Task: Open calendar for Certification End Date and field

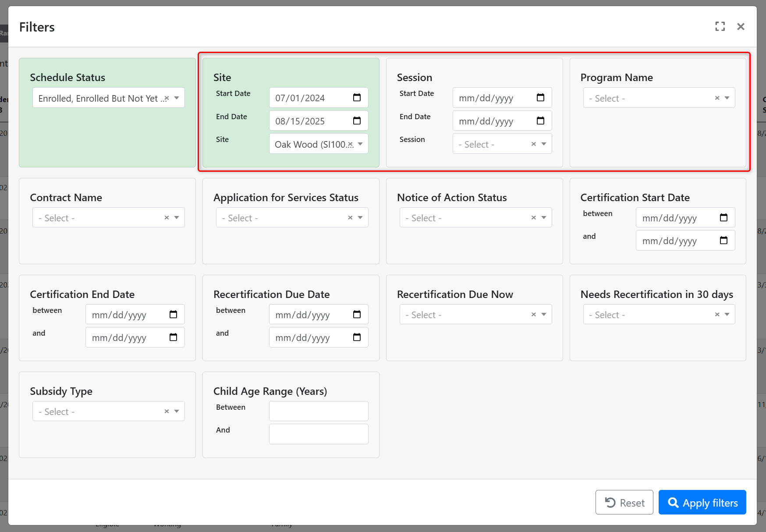Action: coord(173,337)
